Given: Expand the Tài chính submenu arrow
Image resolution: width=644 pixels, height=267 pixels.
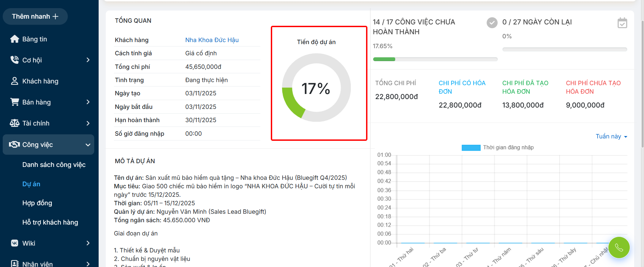Looking at the screenshot, I should click(x=88, y=123).
